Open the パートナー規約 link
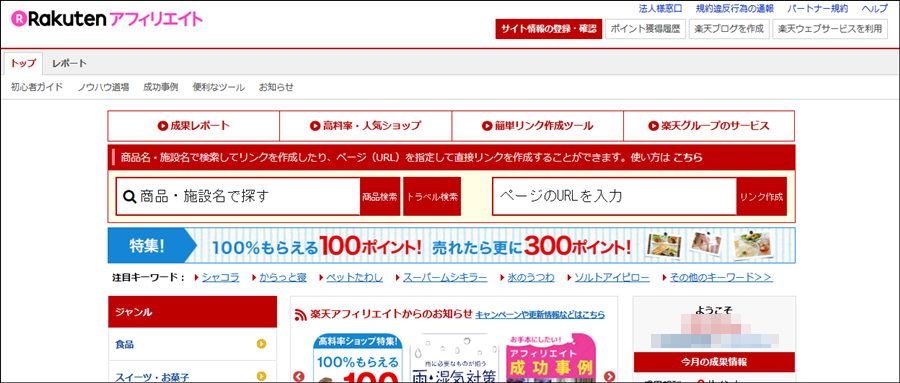The image size is (900, 383). (x=817, y=9)
